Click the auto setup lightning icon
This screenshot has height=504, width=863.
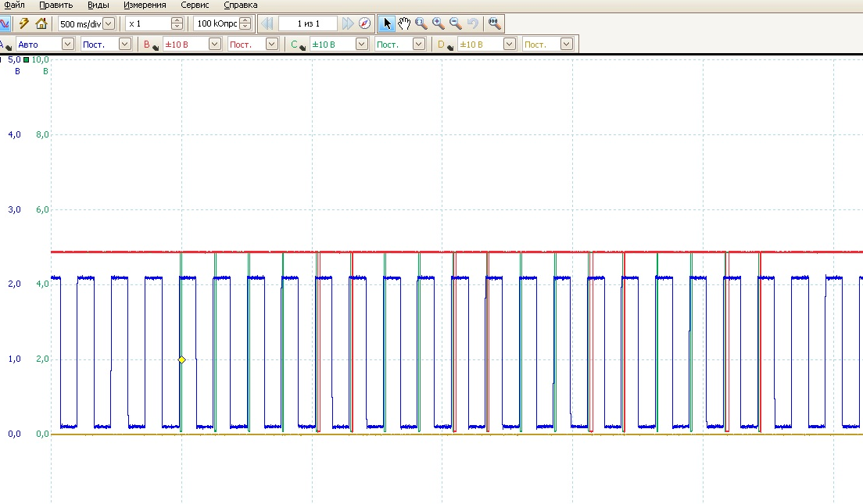[23, 23]
